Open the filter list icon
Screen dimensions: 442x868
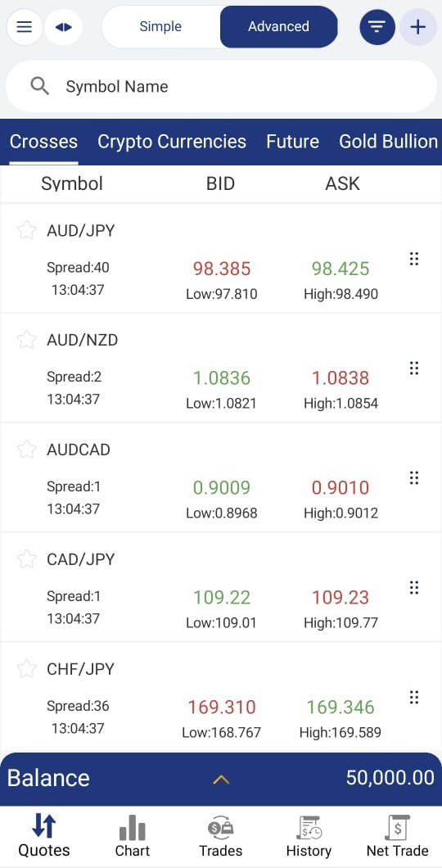click(377, 26)
